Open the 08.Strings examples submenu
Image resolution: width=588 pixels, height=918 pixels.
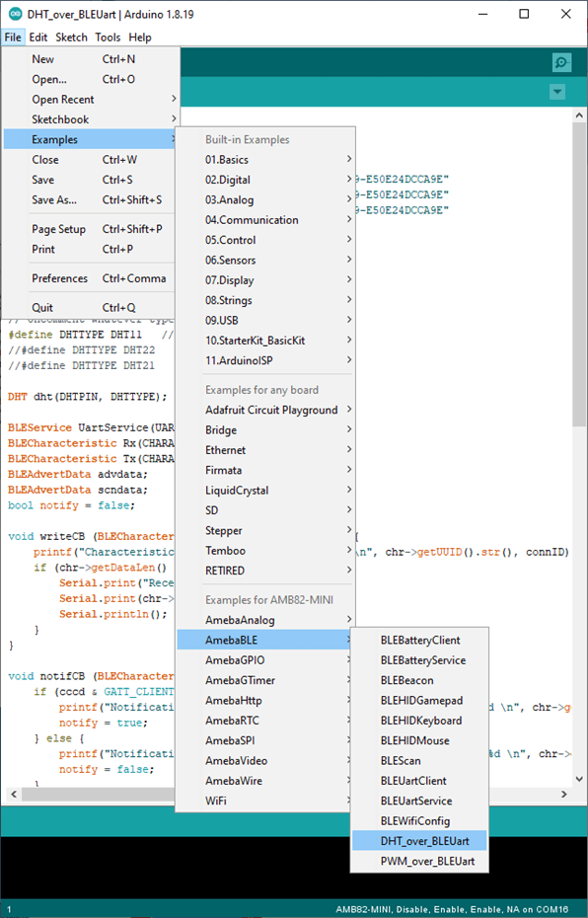tap(265, 300)
